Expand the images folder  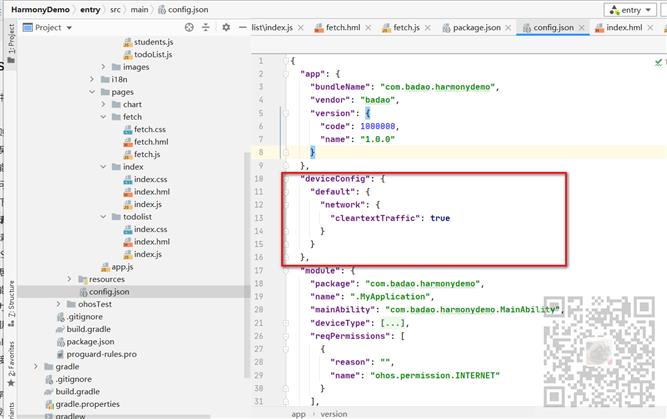103,67
